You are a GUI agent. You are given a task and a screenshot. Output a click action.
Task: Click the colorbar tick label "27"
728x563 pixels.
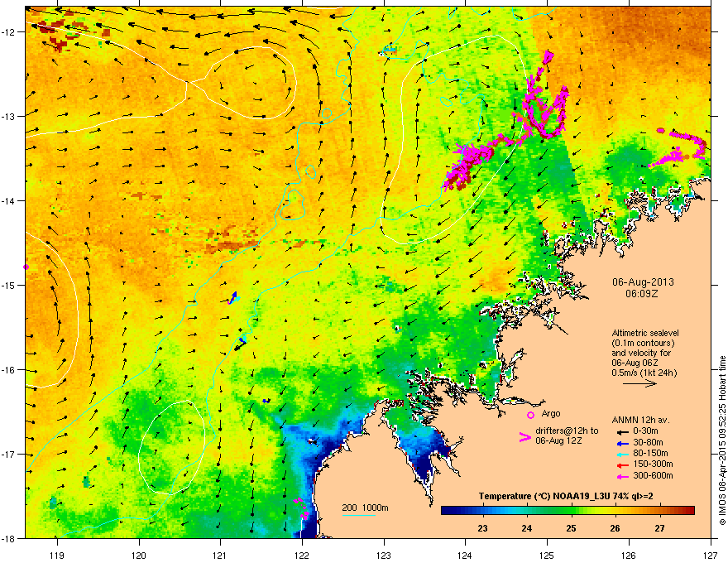[659, 528]
